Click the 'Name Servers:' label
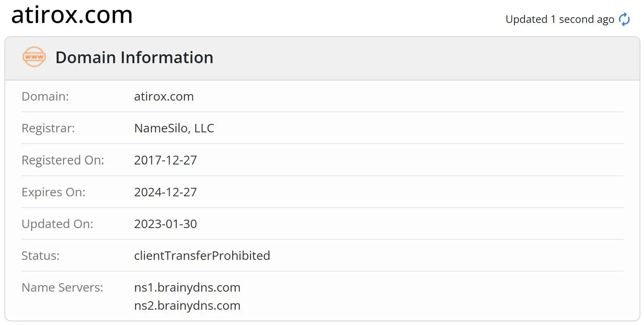The image size is (644, 325). (x=62, y=288)
